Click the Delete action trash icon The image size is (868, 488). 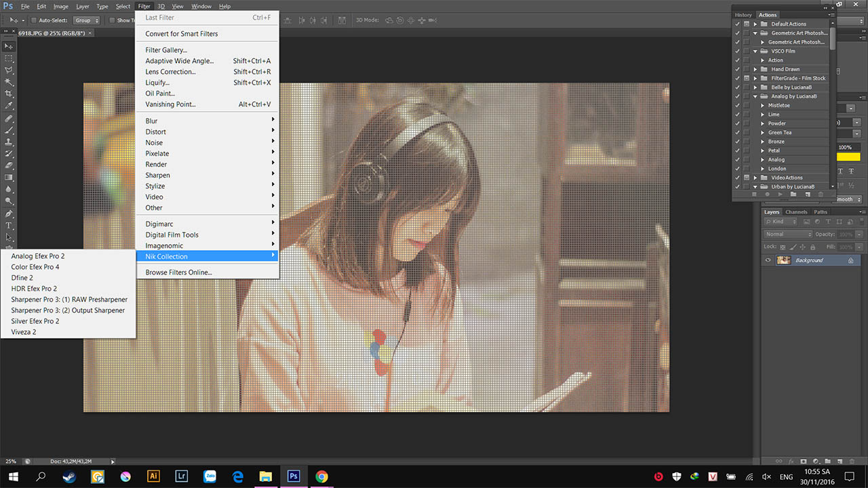(821, 195)
